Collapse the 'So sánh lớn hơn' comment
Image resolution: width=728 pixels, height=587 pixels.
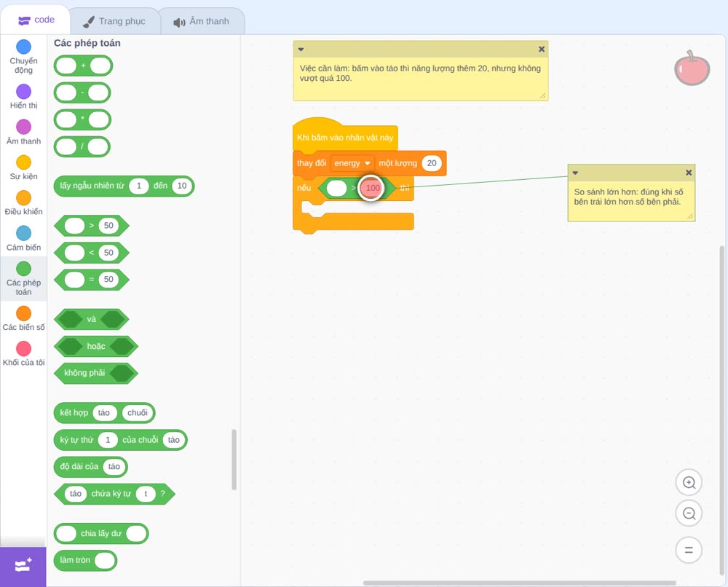click(x=575, y=173)
